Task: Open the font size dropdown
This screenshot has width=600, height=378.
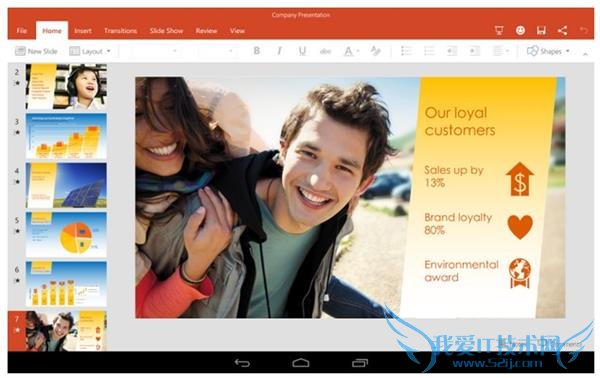Action: click(216, 51)
